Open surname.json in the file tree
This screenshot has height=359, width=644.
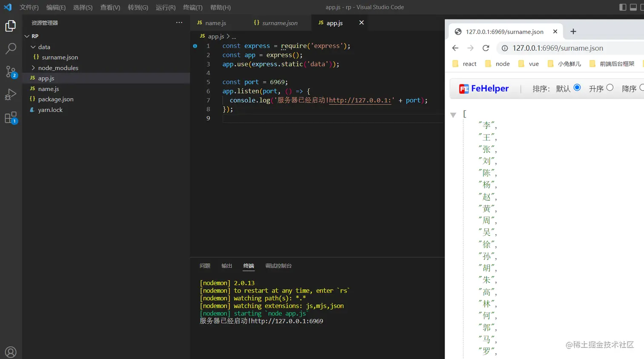point(106,57)
